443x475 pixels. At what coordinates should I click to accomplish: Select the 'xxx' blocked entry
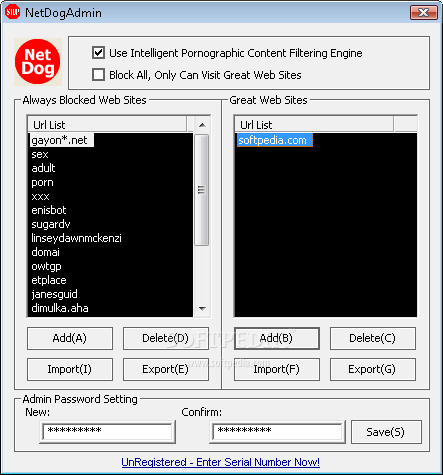tap(40, 196)
